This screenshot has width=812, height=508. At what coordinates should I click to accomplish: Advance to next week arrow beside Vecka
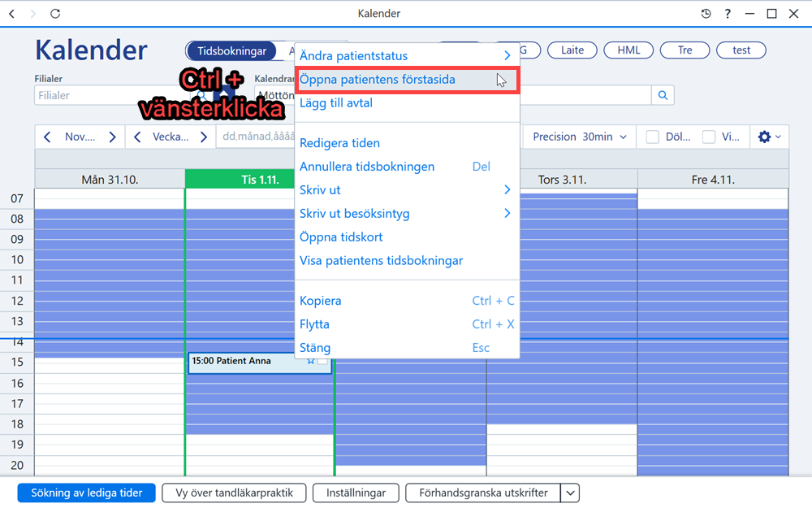click(x=204, y=137)
